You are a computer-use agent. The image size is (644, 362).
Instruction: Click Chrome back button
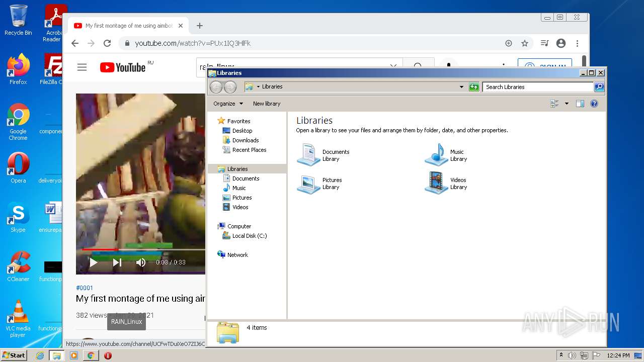point(75,43)
